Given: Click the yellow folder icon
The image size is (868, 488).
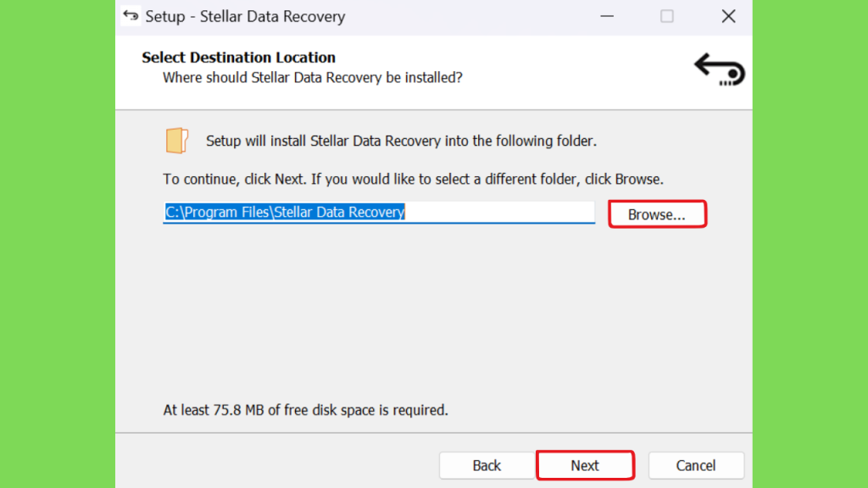Looking at the screenshot, I should click(176, 141).
